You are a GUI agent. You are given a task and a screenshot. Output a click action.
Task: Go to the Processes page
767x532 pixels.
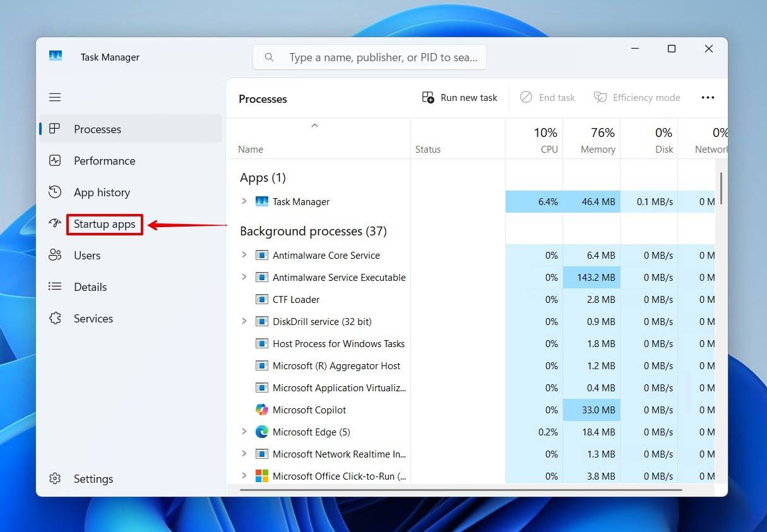click(x=131, y=129)
